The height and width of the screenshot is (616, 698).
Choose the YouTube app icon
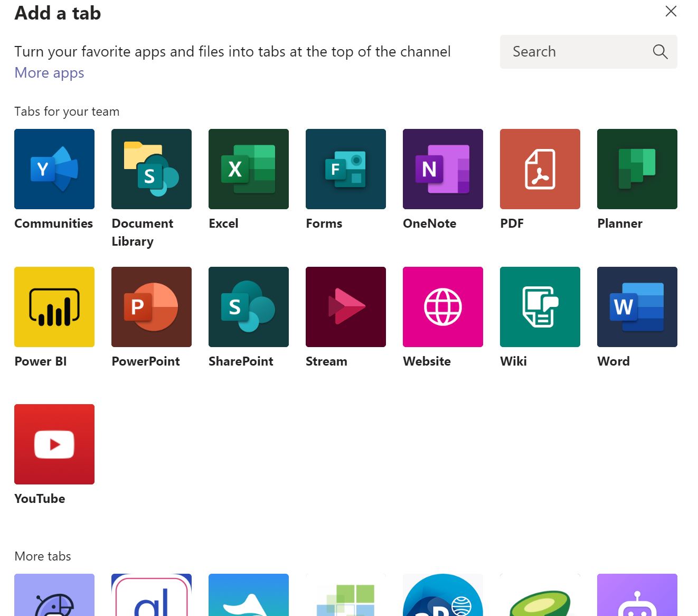coord(54,444)
